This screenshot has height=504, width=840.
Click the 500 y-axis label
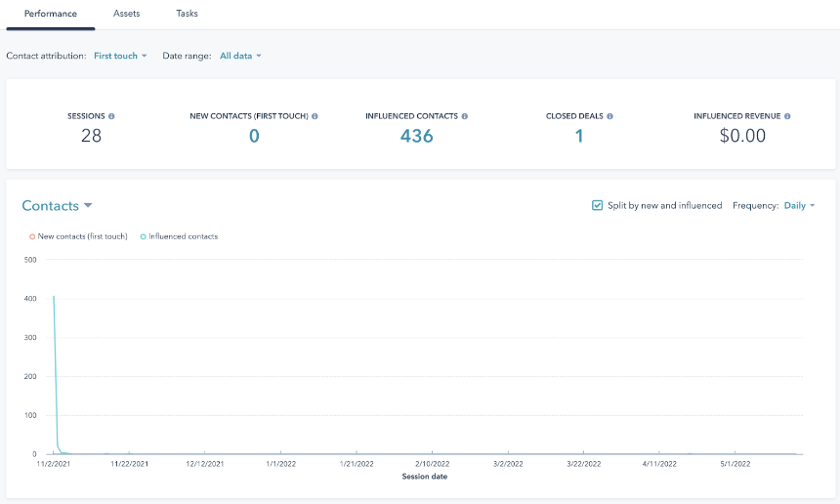click(30, 260)
